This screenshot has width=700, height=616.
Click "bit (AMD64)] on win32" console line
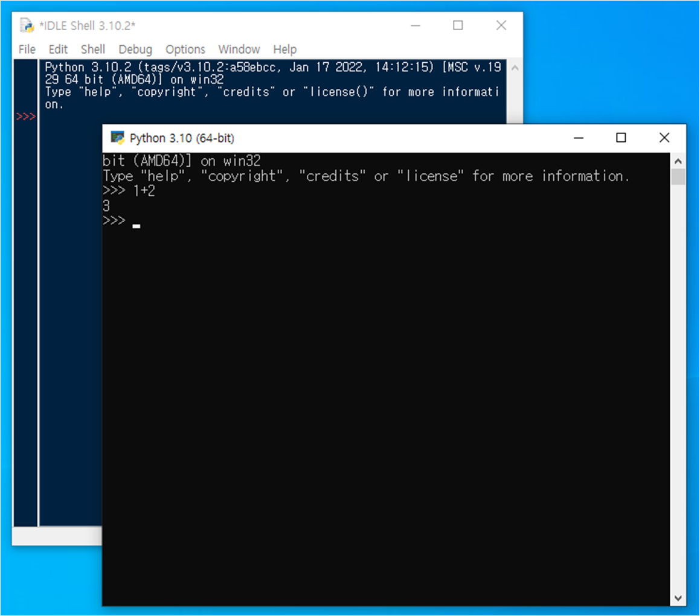pos(182,160)
